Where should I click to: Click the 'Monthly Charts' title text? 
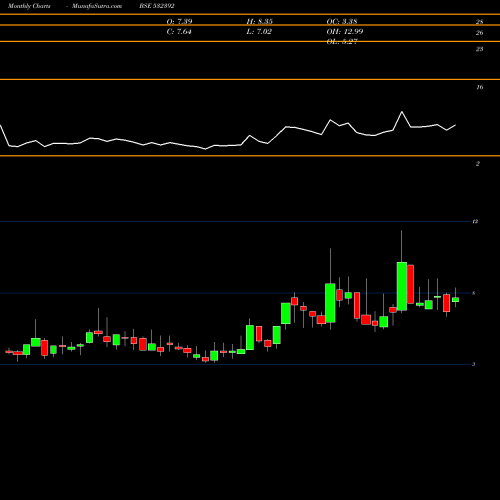click(29, 6)
